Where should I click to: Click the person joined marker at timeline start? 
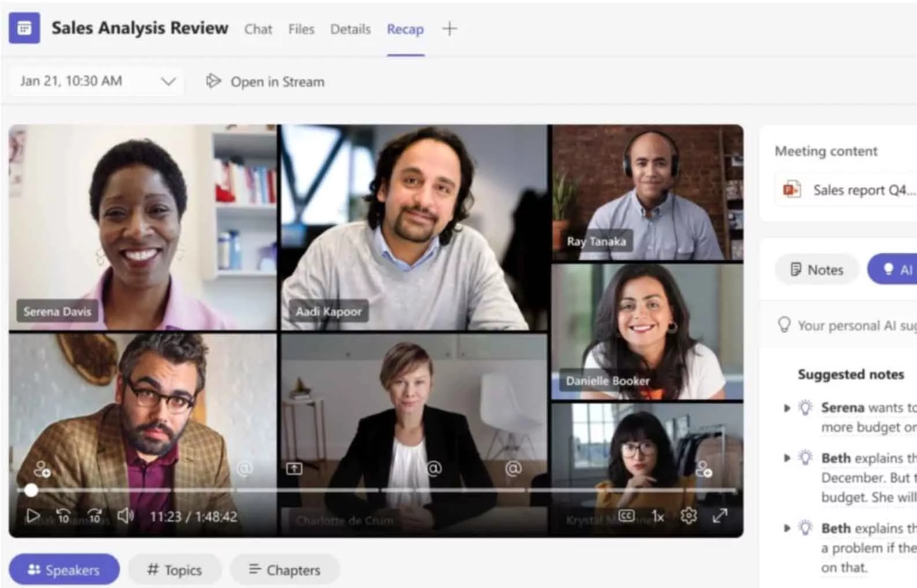42,469
